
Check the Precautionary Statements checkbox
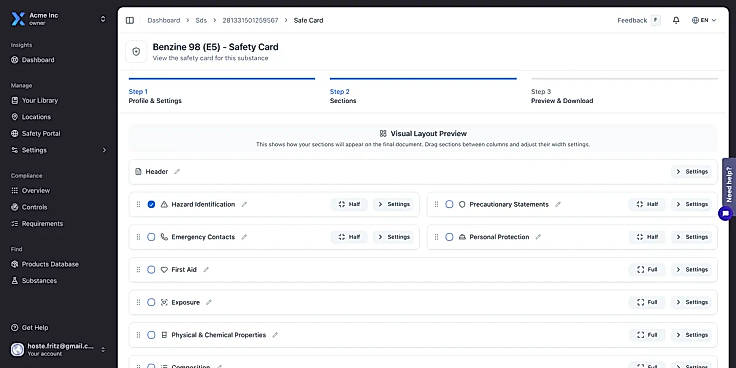tap(449, 205)
